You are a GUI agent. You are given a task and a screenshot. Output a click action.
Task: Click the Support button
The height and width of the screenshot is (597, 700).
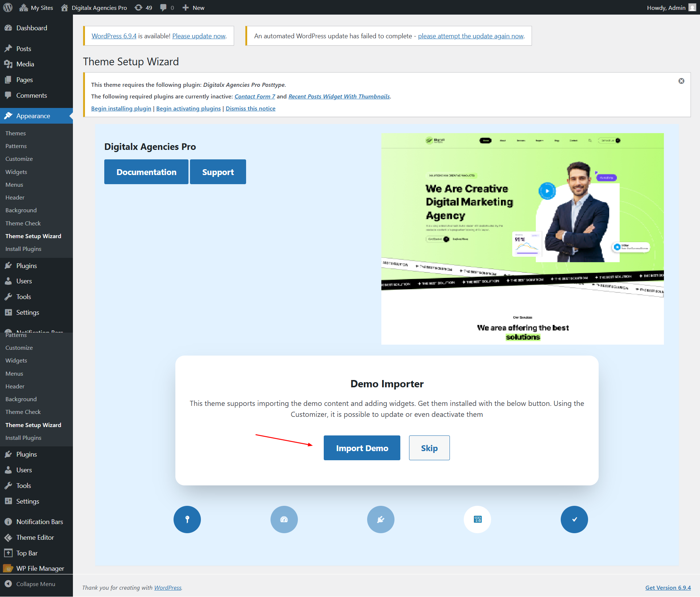tap(218, 172)
